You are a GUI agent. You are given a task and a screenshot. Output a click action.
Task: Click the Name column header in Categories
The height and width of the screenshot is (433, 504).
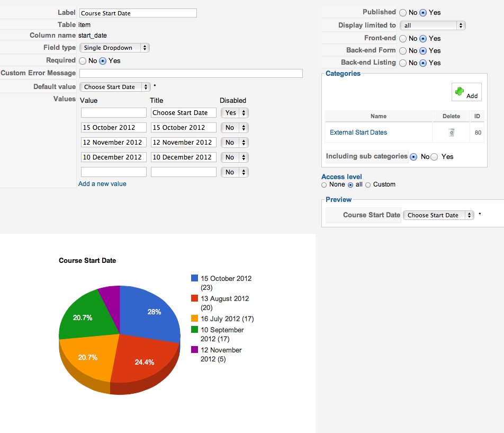(x=379, y=116)
